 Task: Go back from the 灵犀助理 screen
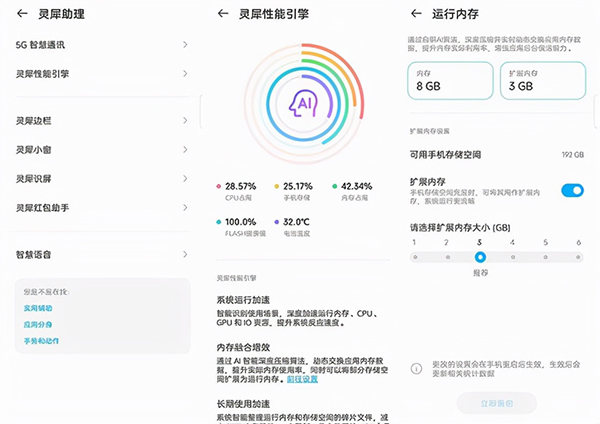pyautogui.click(x=22, y=14)
